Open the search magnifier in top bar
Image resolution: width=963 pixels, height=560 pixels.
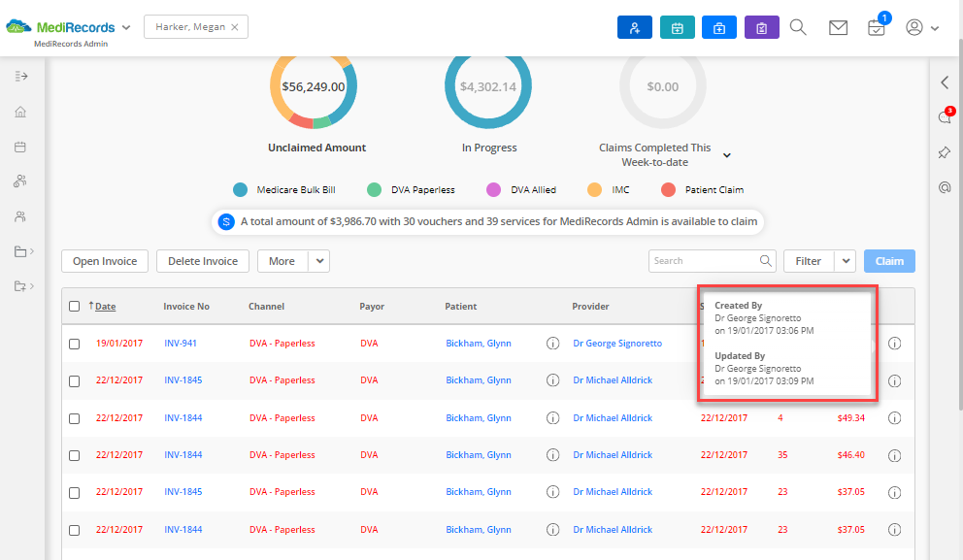[x=798, y=27]
